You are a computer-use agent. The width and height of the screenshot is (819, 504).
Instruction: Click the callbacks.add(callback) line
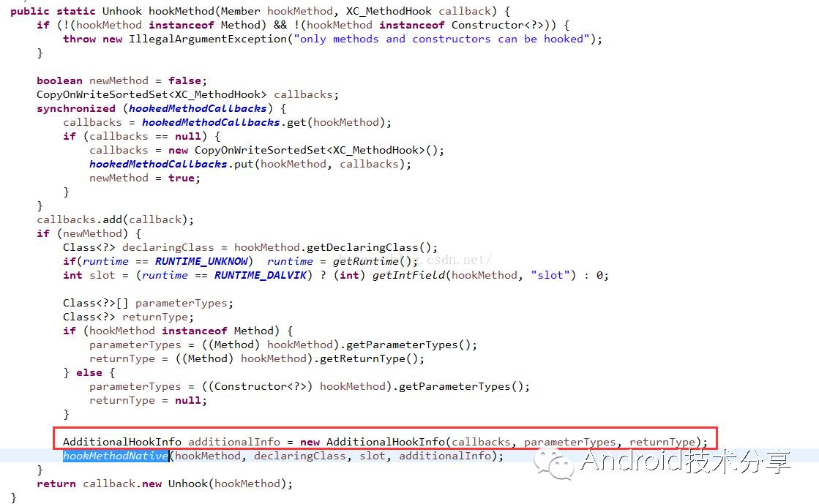116,219
